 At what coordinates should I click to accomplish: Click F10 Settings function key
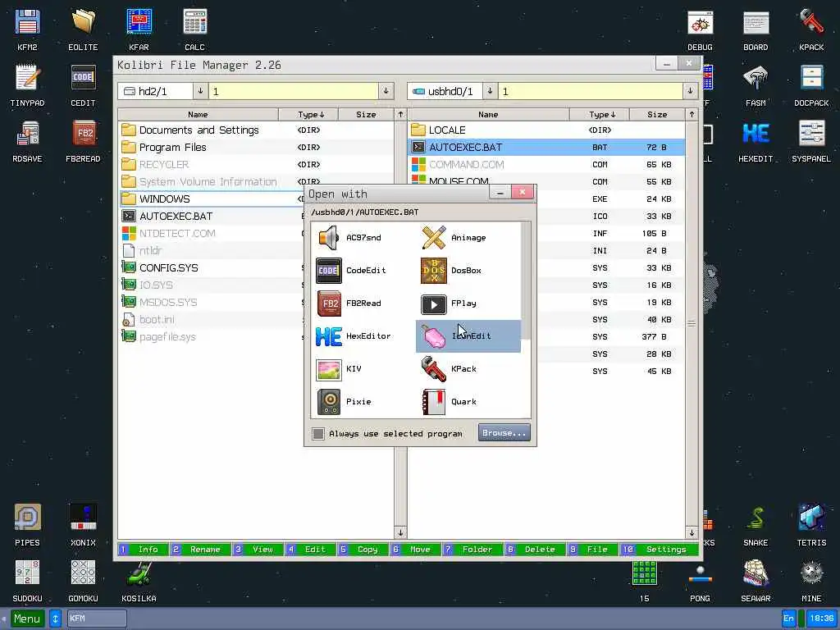coord(659,549)
